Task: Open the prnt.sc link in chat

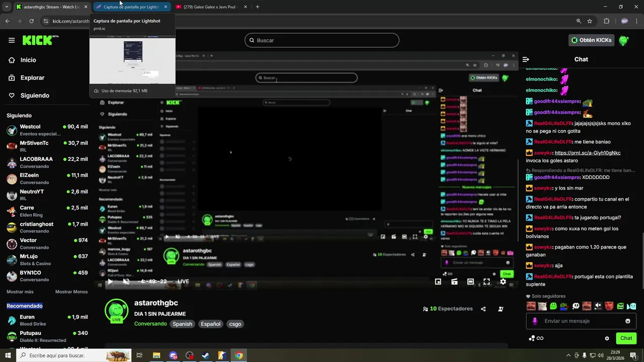Action: pos(587,153)
